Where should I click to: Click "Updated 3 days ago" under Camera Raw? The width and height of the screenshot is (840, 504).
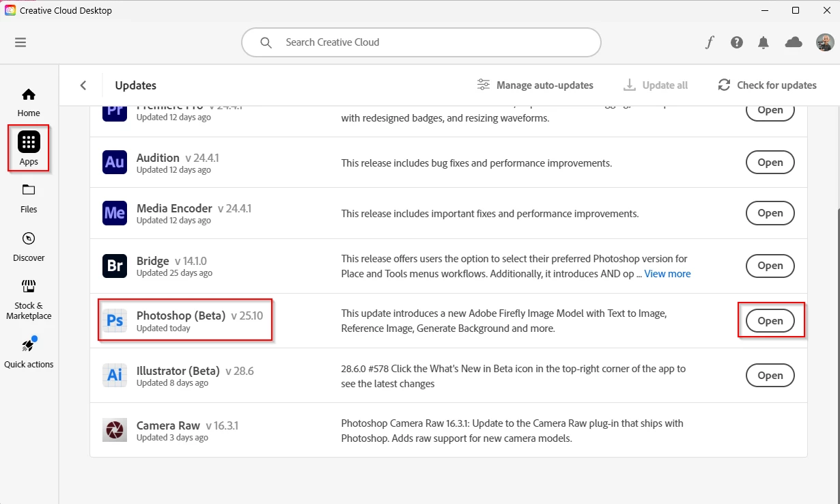click(172, 438)
